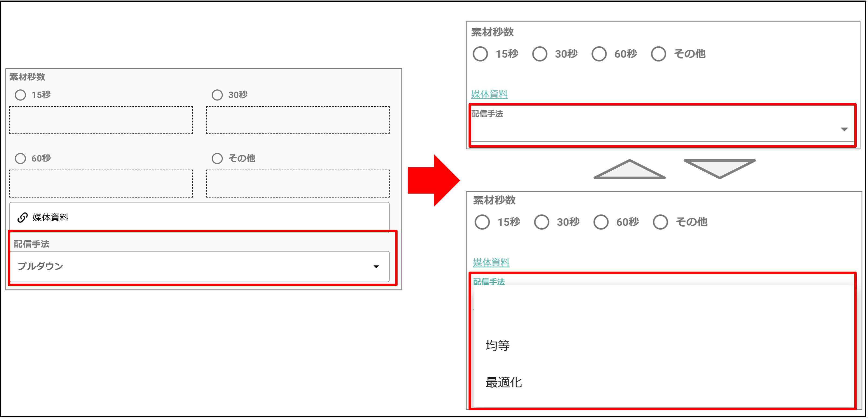Image resolution: width=868 pixels, height=419 pixels.
Task: Open the プルダウン dropdown in left panel
Action: pos(199,267)
